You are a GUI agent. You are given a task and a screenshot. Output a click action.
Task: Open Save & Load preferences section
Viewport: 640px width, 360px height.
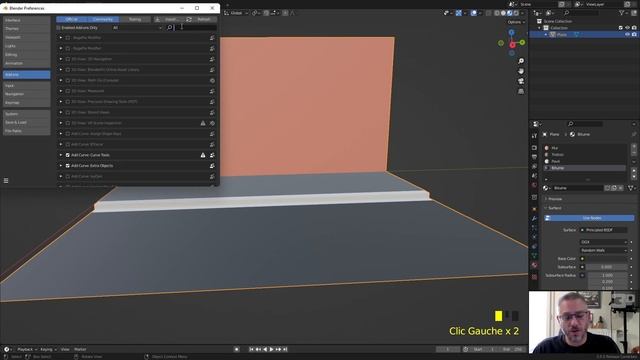click(27, 122)
